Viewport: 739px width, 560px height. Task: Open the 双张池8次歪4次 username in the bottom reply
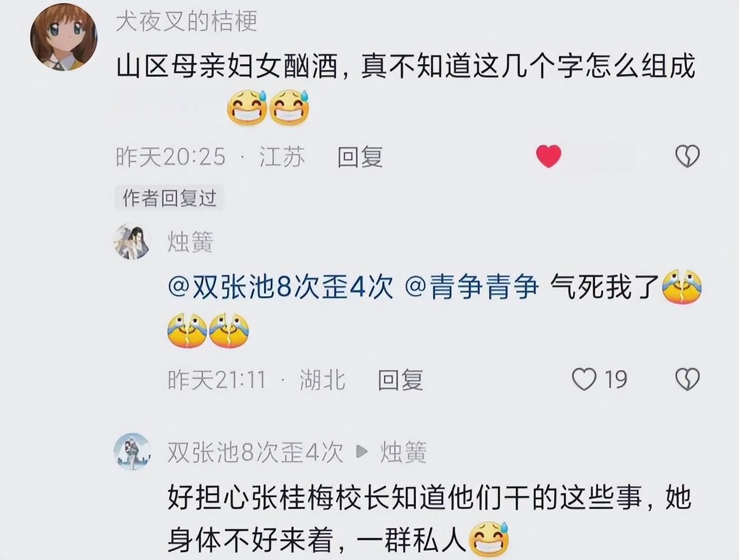[x=255, y=452]
